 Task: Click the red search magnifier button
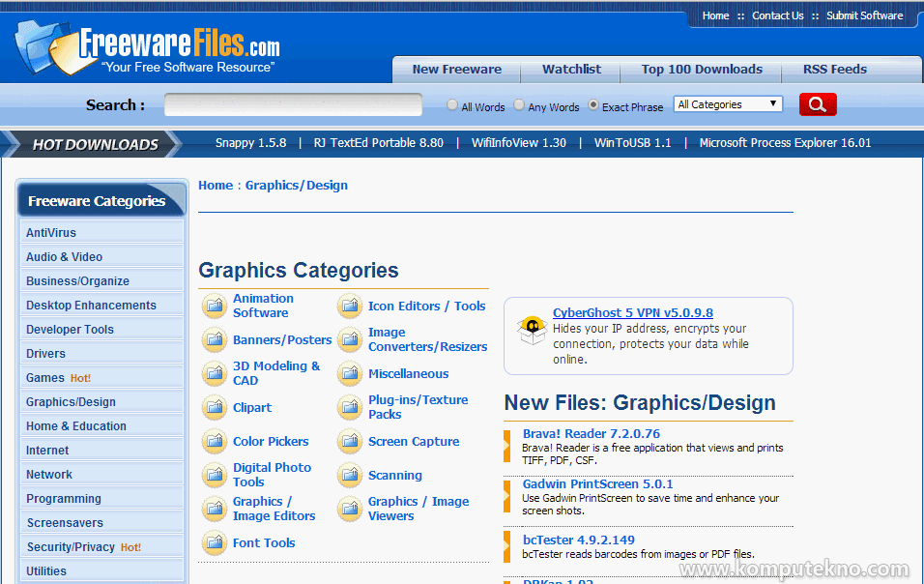818,104
